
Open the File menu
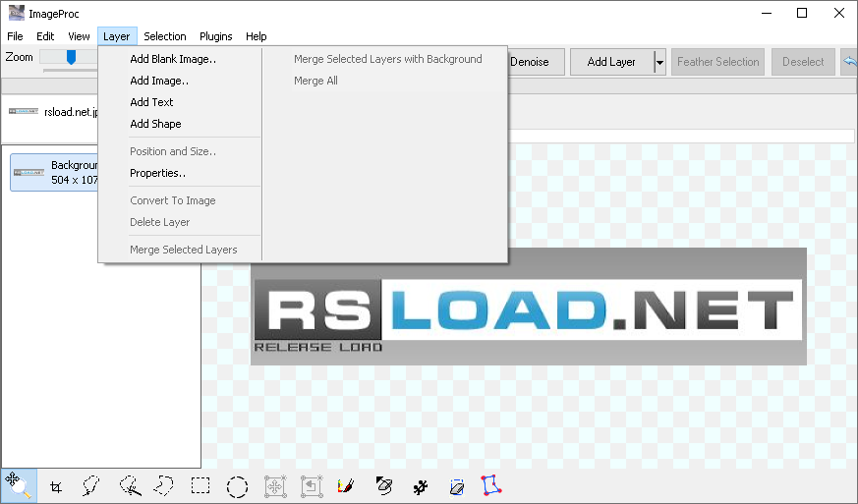[15, 36]
